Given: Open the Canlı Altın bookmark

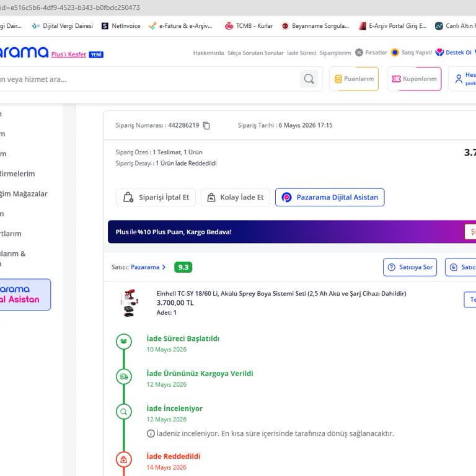Looking at the screenshot, I should coord(455,26).
